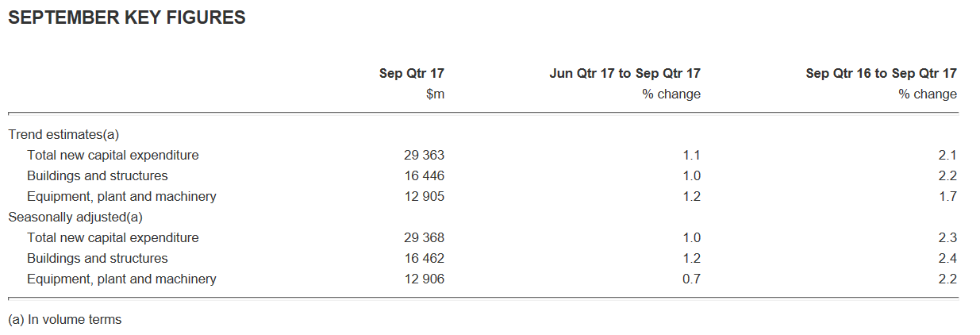
Task: Click the 12 906 value cell
Action: (x=424, y=279)
